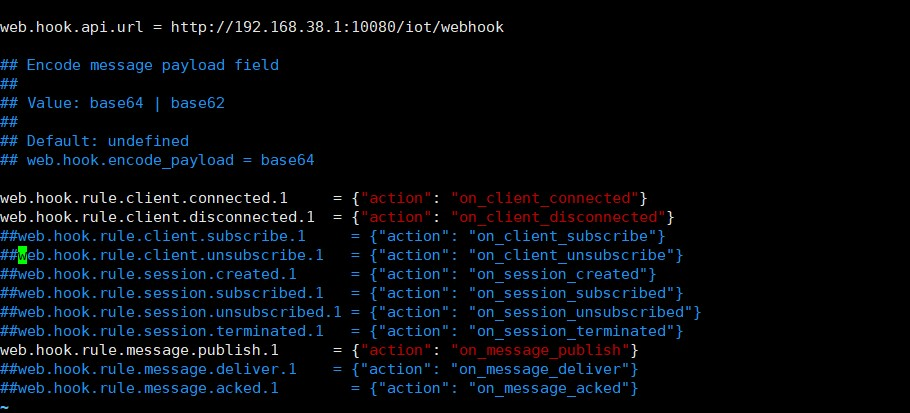
Task: Click the webhook URL http://192.168.38.1:10080/iot/webhook
Action: (x=346, y=27)
